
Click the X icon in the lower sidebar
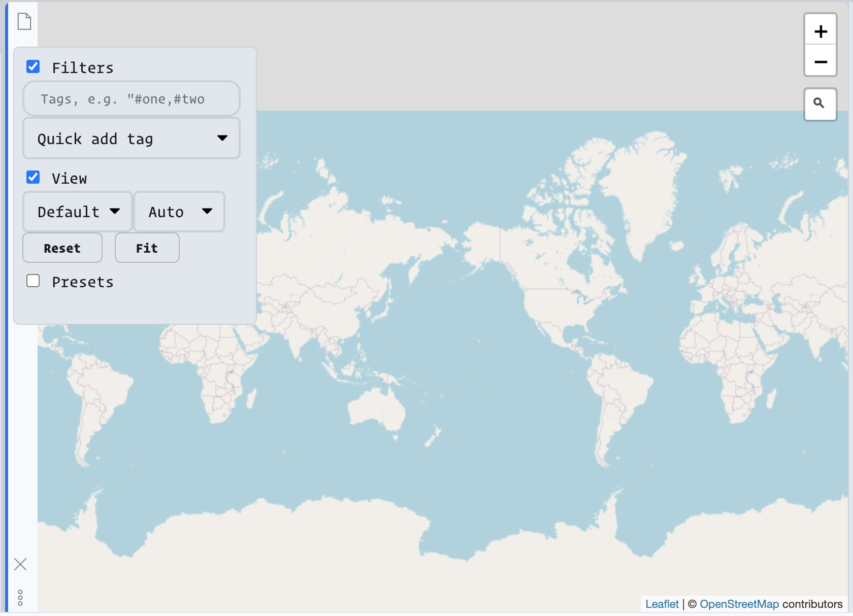click(x=20, y=564)
